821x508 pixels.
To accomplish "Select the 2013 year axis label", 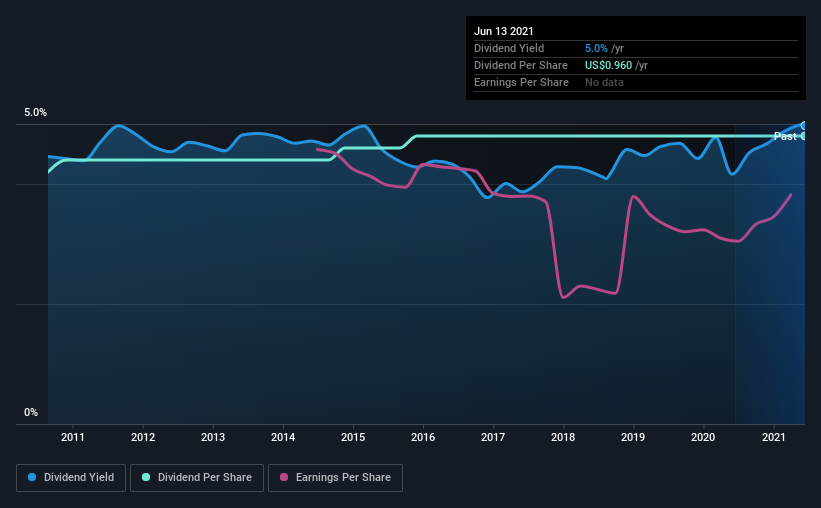I will pos(213,437).
